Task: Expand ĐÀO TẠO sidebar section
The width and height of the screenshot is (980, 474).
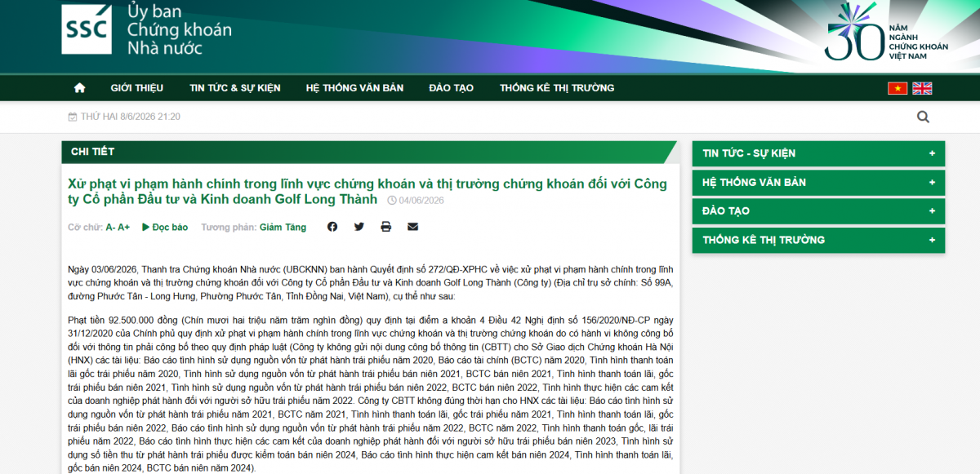Action: (x=818, y=211)
